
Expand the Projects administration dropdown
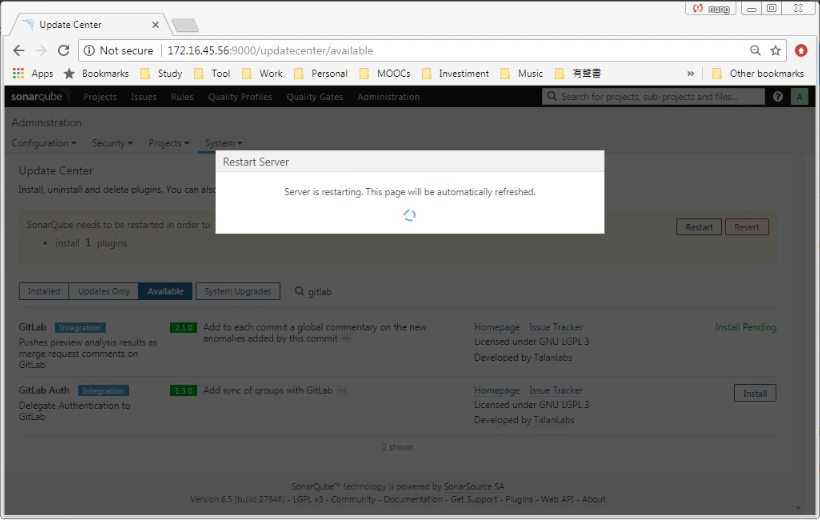point(169,143)
